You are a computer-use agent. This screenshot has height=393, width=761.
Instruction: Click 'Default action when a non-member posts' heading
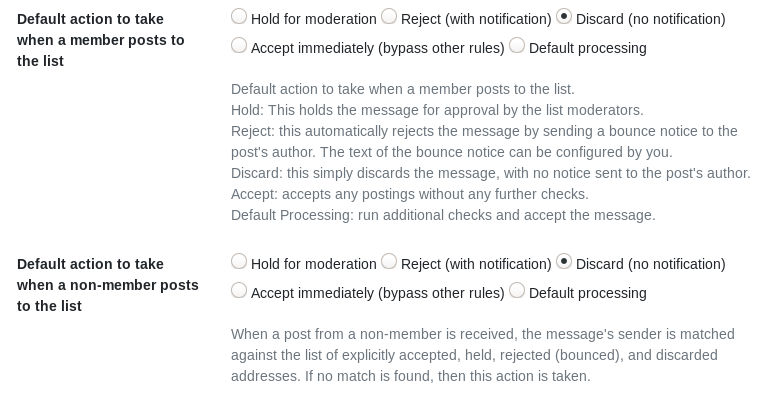[108, 285]
